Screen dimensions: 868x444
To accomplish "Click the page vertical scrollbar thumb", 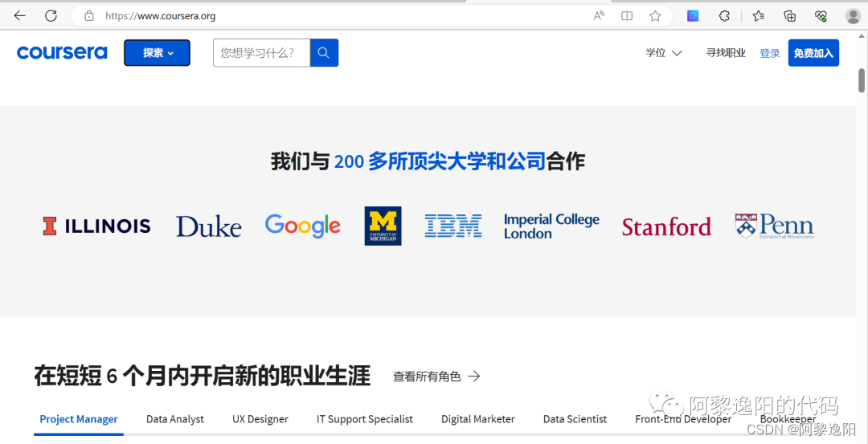I will (x=862, y=80).
